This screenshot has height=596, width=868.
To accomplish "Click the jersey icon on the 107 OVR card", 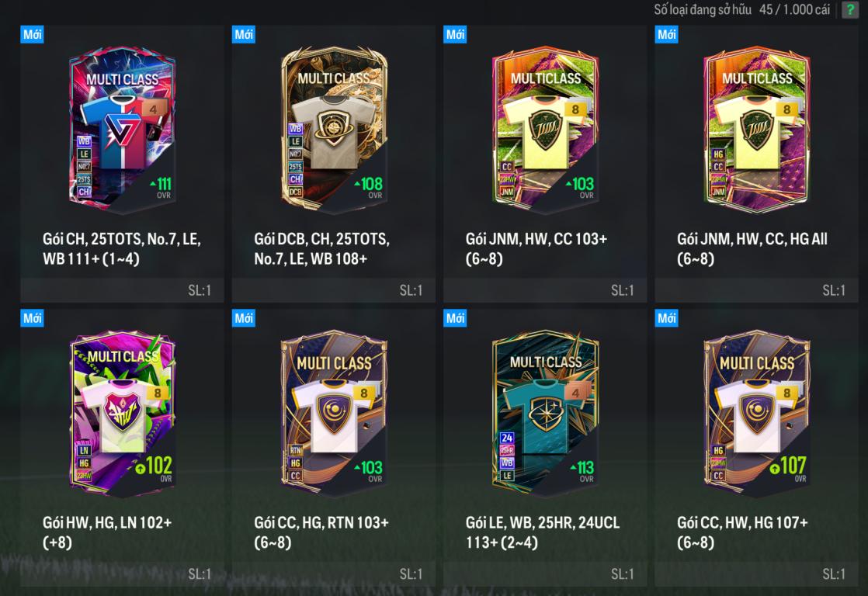I will pos(757,415).
